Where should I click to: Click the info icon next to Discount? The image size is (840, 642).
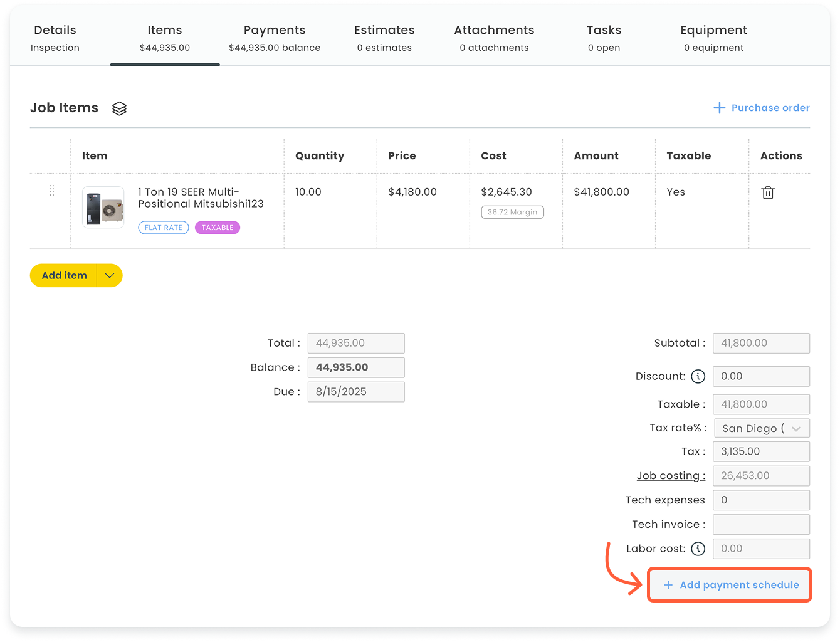click(x=698, y=376)
